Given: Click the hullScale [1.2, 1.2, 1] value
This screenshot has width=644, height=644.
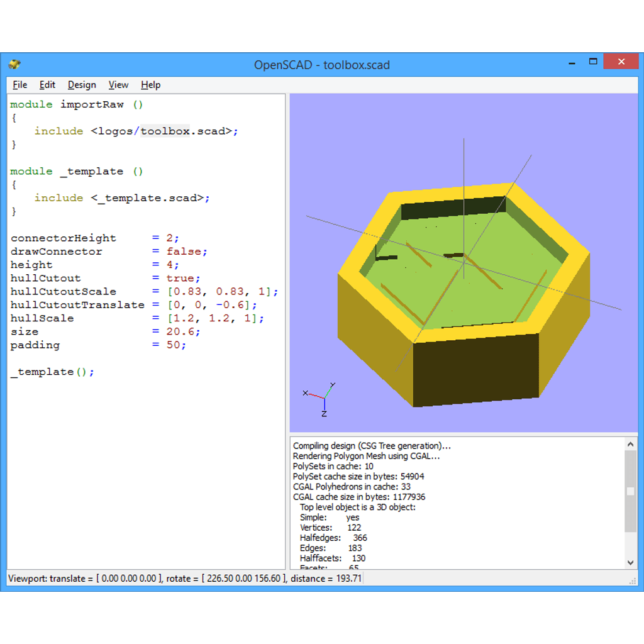Looking at the screenshot, I should coord(213,318).
